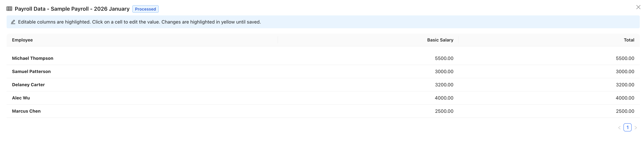
Task: Click the Employee column header
Action: [22, 40]
